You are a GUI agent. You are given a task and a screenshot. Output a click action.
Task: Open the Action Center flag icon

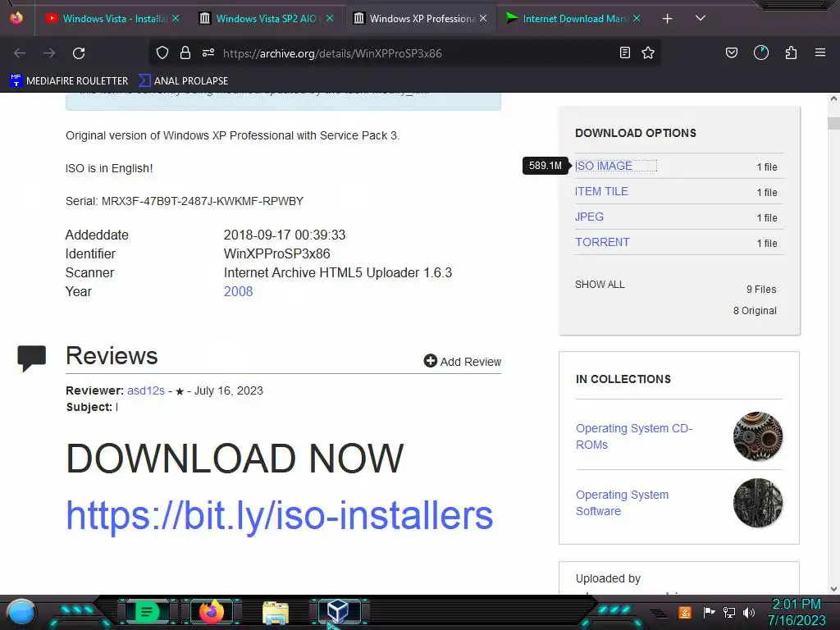[x=709, y=612]
